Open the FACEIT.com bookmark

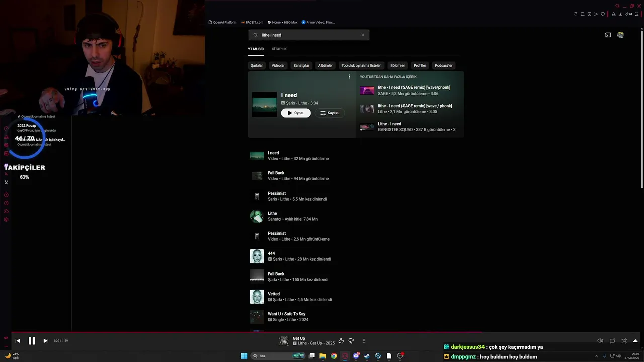coord(252,22)
